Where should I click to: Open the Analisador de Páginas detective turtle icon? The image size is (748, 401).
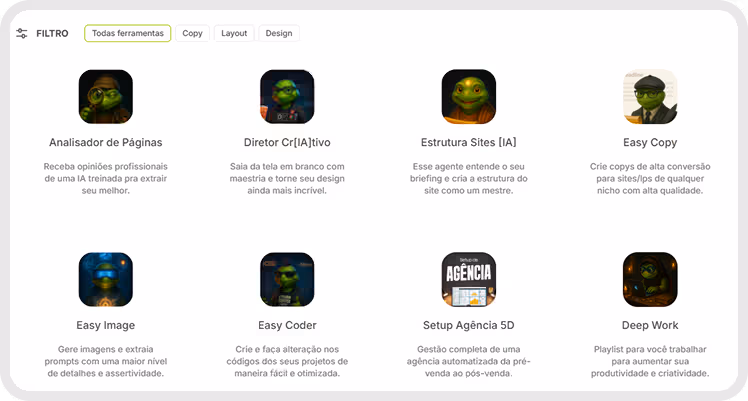(106, 97)
